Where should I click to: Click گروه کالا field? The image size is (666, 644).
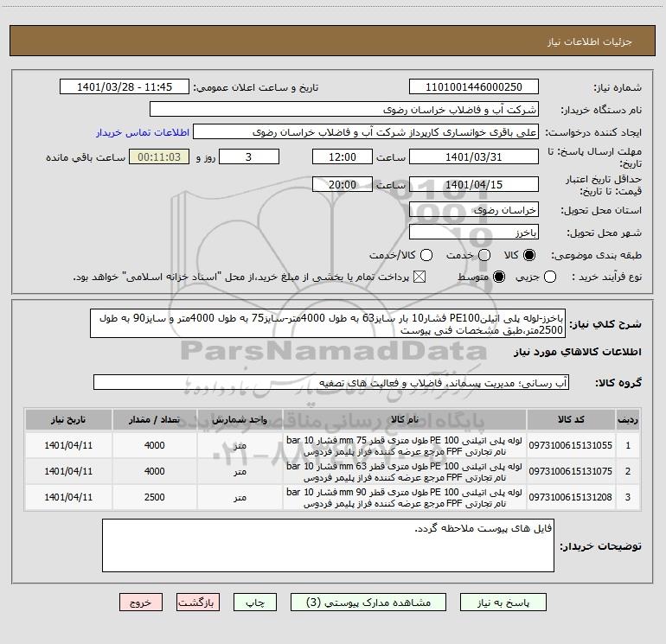pyautogui.click(x=331, y=382)
